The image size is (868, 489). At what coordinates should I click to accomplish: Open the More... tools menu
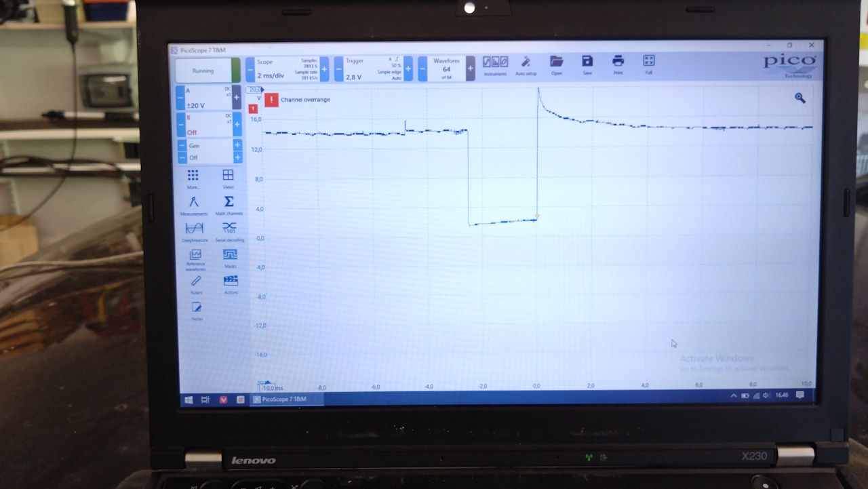tap(193, 178)
